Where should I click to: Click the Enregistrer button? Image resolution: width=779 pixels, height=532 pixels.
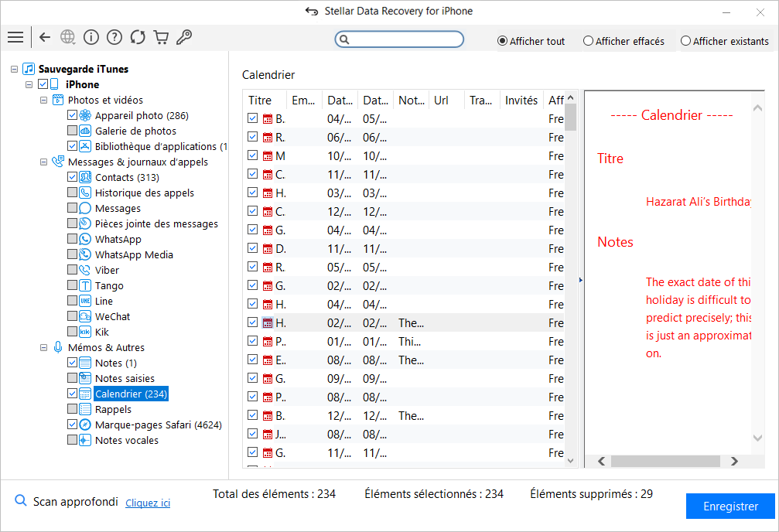[x=730, y=506]
